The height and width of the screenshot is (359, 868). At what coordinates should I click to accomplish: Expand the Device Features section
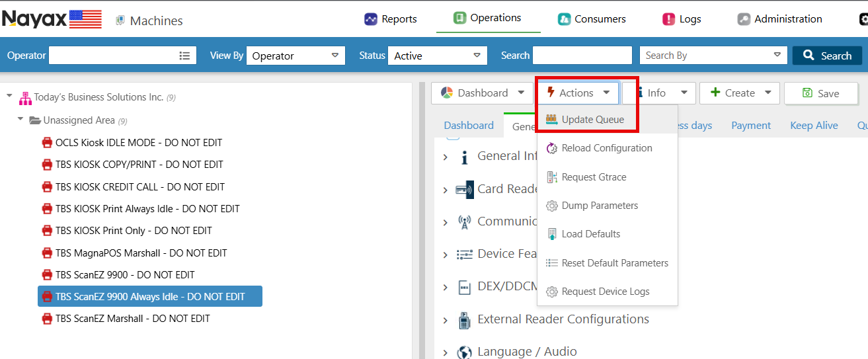pyautogui.click(x=446, y=255)
